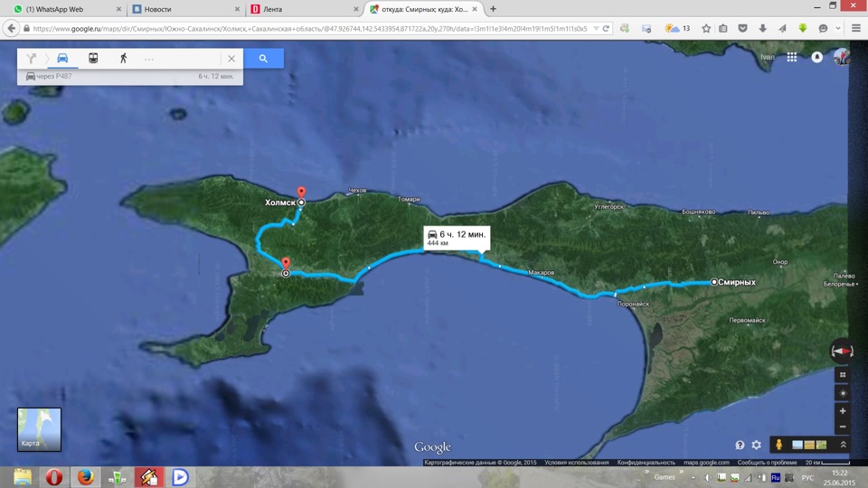The height and width of the screenshot is (488, 868).
Task: Bookmark this page with star
Action: 706,28
